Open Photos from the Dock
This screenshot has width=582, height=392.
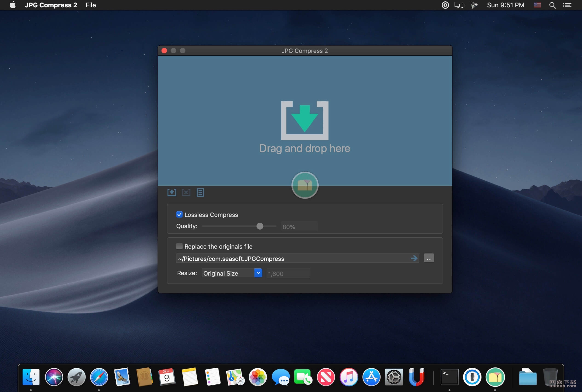coord(258,377)
